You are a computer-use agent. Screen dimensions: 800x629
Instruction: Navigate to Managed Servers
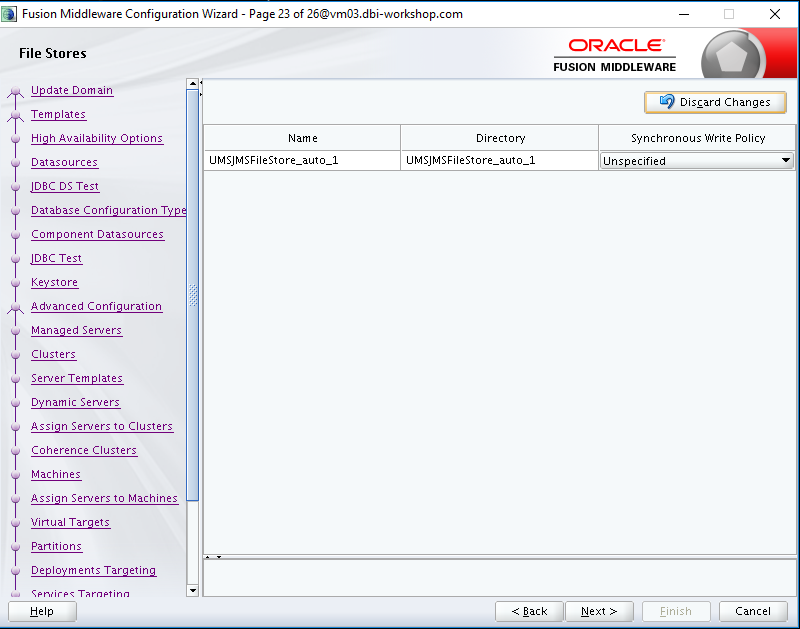(x=77, y=330)
